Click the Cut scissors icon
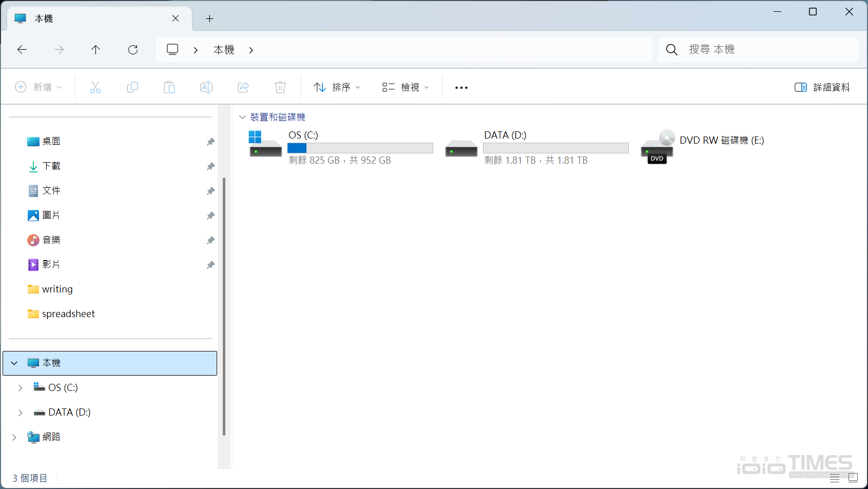Screen dimensions: 868x489 click(95, 87)
